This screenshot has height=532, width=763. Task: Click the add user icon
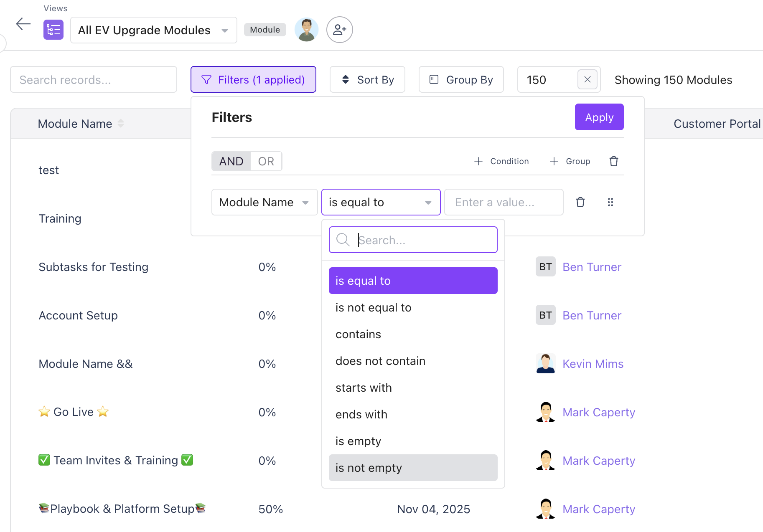[339, 30]
